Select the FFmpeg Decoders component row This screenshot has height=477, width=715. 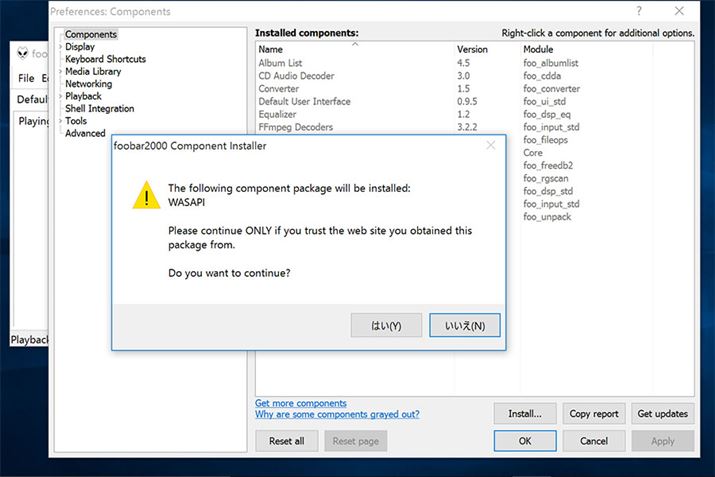(474, 127)
